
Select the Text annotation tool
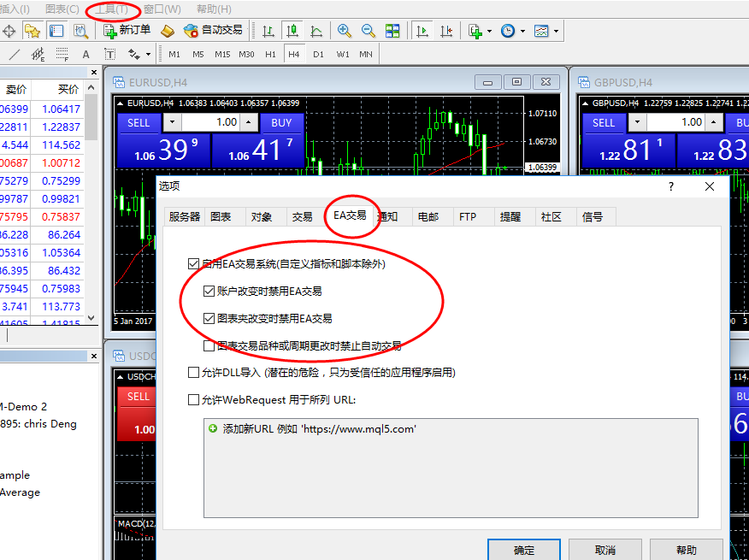click(85, 53)
